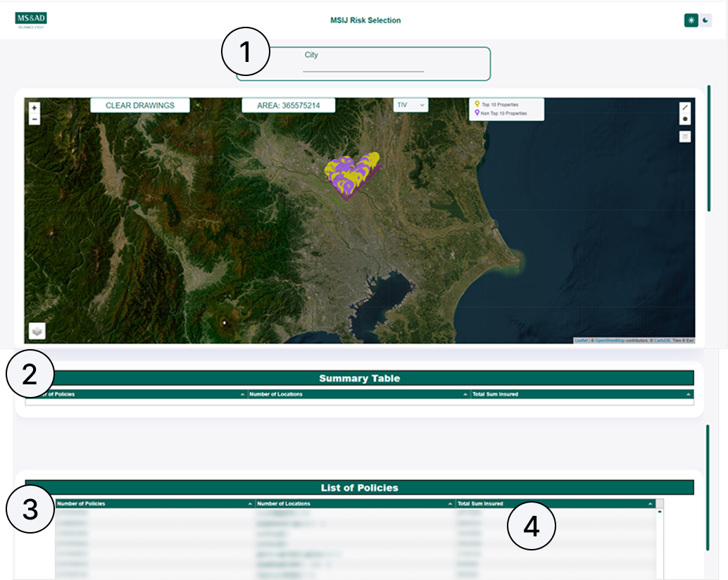Zoom in on the map
This screenshot has width=728, height=580.
(x=34, y=108)
